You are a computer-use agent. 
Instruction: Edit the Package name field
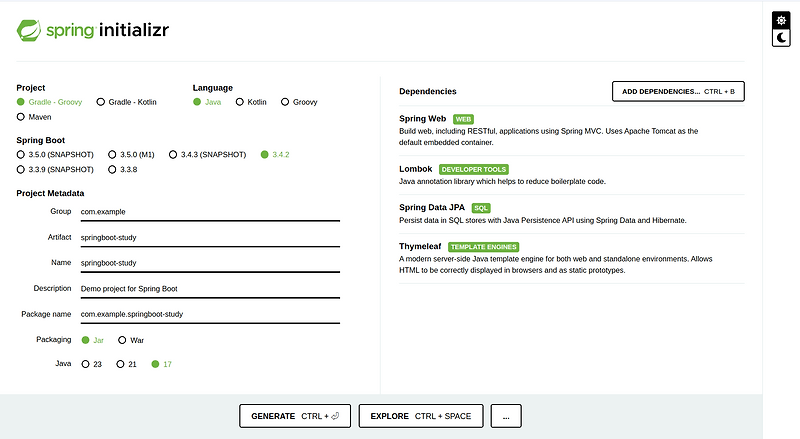click(210, 314)
